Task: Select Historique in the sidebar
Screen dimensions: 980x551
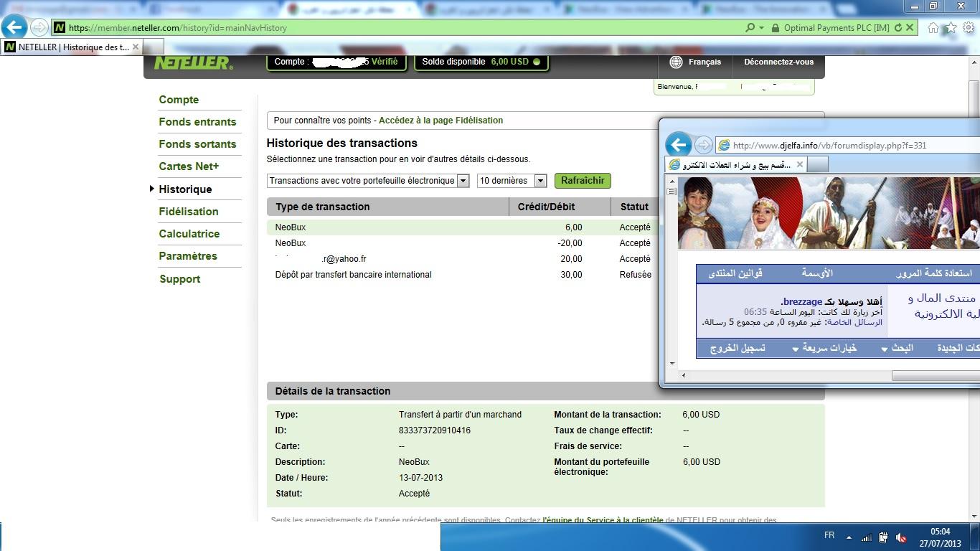Action: coord(185,189)
